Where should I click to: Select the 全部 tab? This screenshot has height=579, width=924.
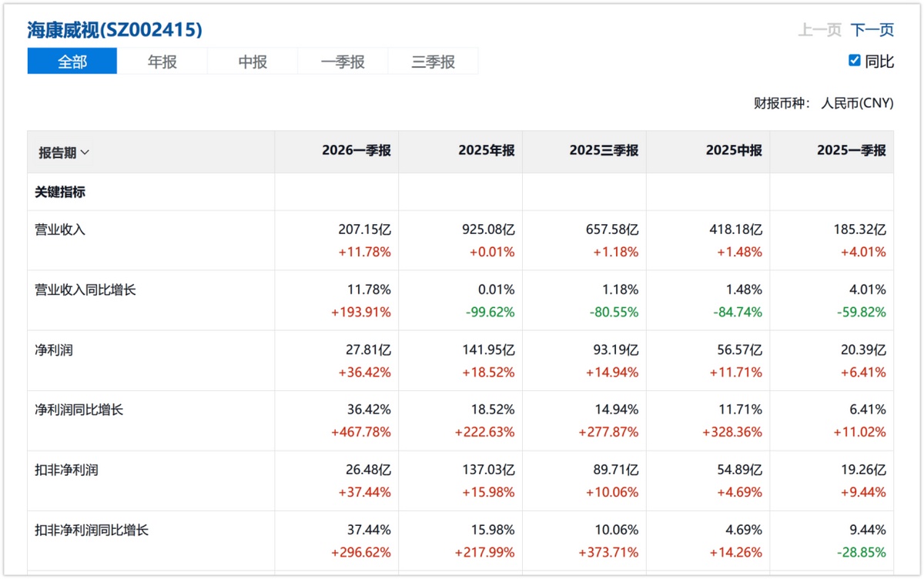[x=72, y=62]
